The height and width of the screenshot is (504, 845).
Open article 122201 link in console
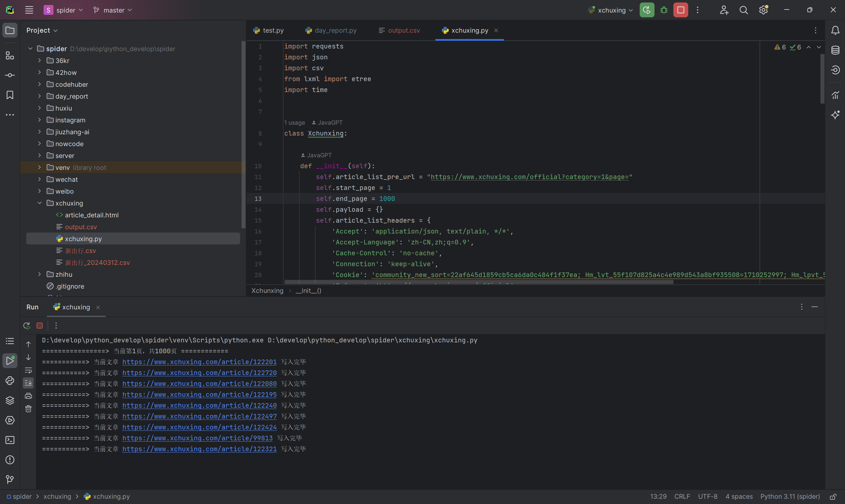199,362
